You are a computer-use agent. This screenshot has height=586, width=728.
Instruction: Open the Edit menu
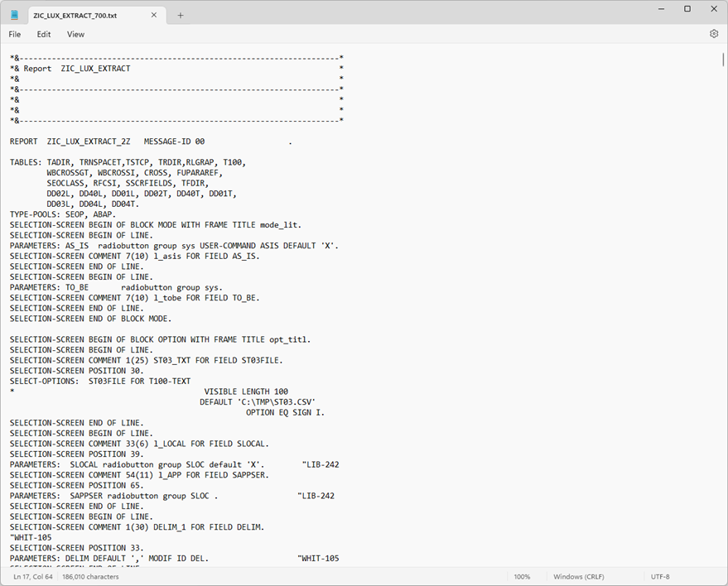[43, 34]
